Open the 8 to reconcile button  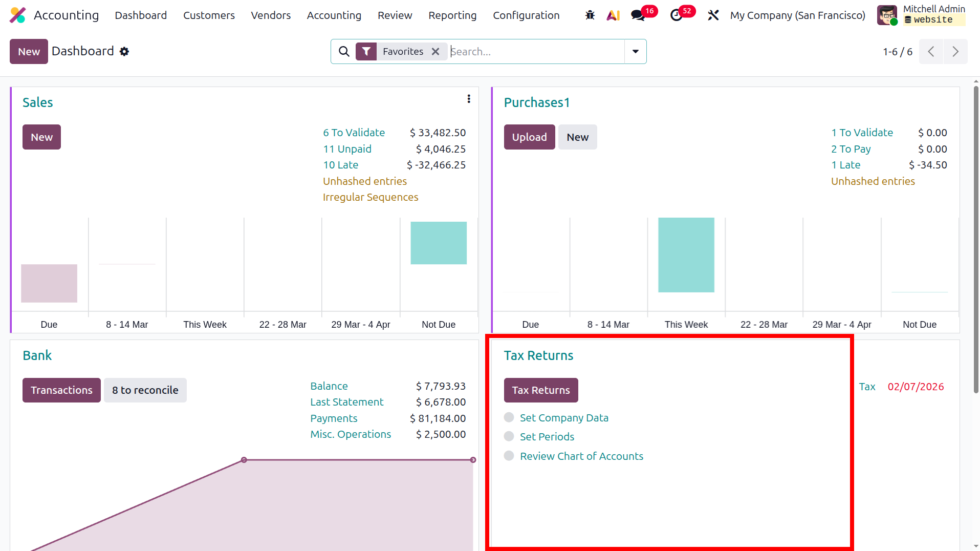[145, 390]
